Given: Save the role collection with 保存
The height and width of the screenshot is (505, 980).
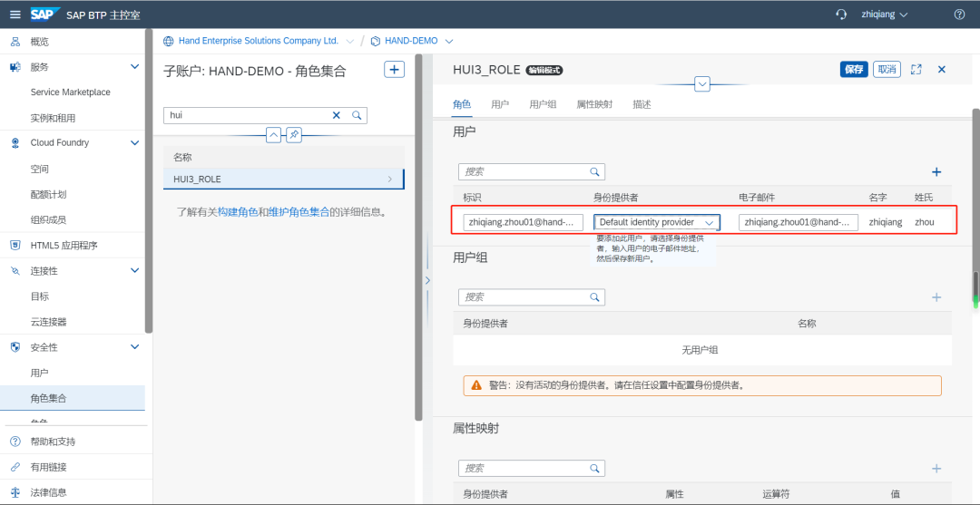Looking at the screenshot, I should [854, 69].
